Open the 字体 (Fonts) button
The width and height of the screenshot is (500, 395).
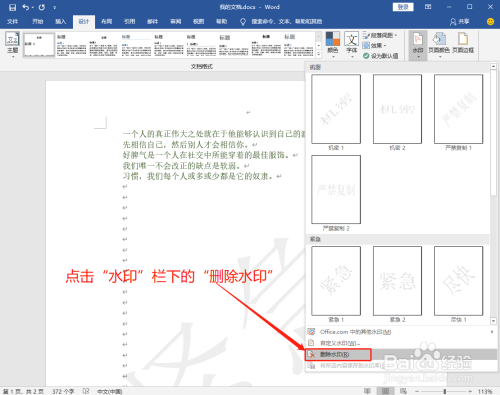tap(352, 45)
